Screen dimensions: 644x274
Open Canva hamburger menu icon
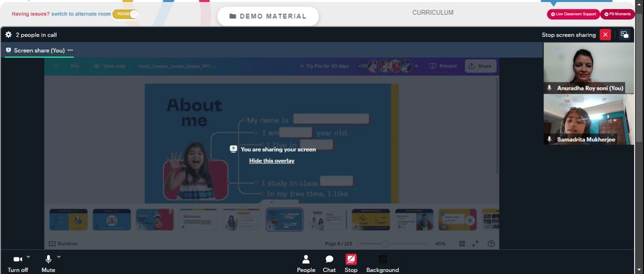pos(56,66)
